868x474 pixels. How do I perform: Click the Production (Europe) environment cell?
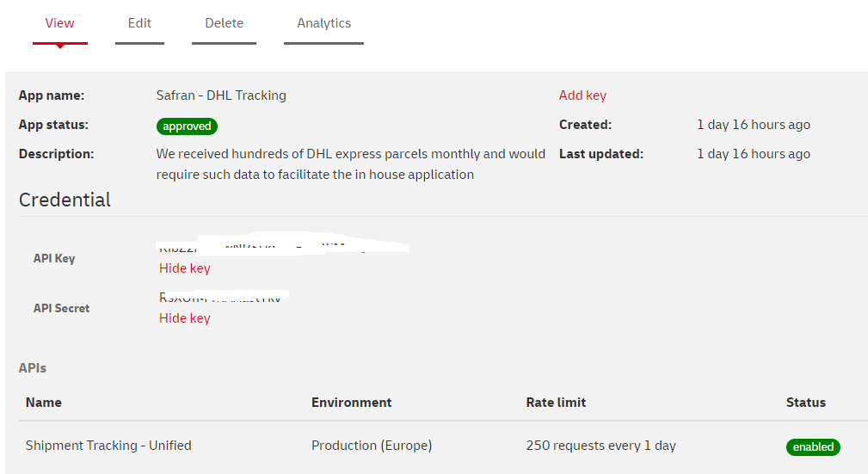[x=372, y=446]
